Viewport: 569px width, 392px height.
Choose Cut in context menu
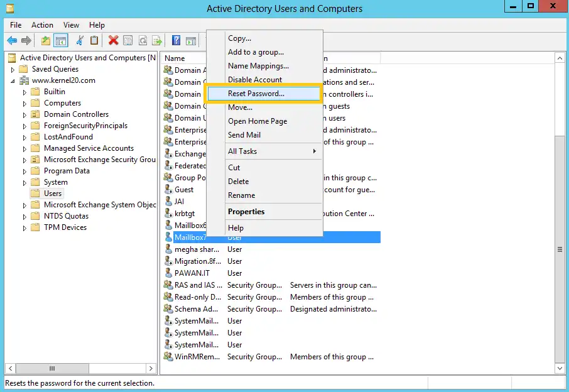(264, 168)
